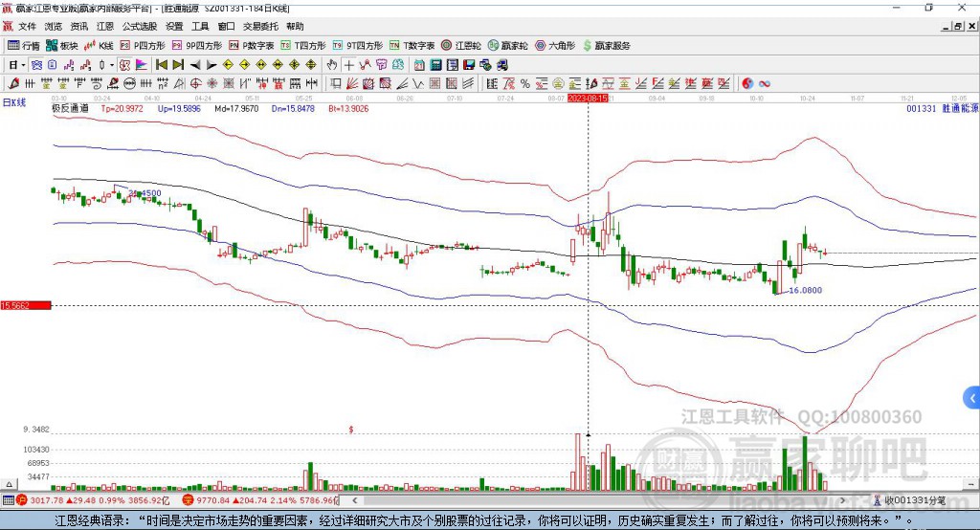Open the 公式选股 menu
This screenshot has width=980, height=530.
(x=140, y=26)
